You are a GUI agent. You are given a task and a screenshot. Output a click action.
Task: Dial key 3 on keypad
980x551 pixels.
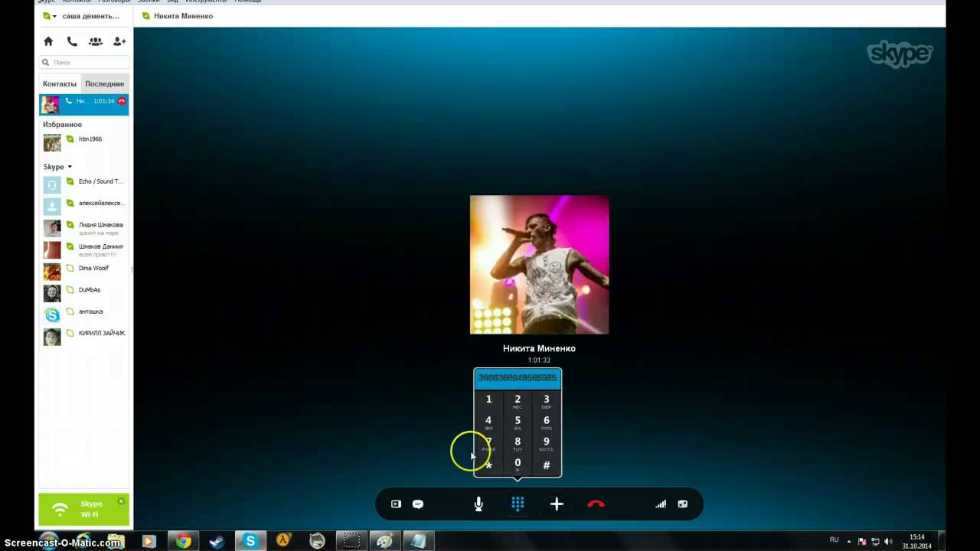point(546,399)
